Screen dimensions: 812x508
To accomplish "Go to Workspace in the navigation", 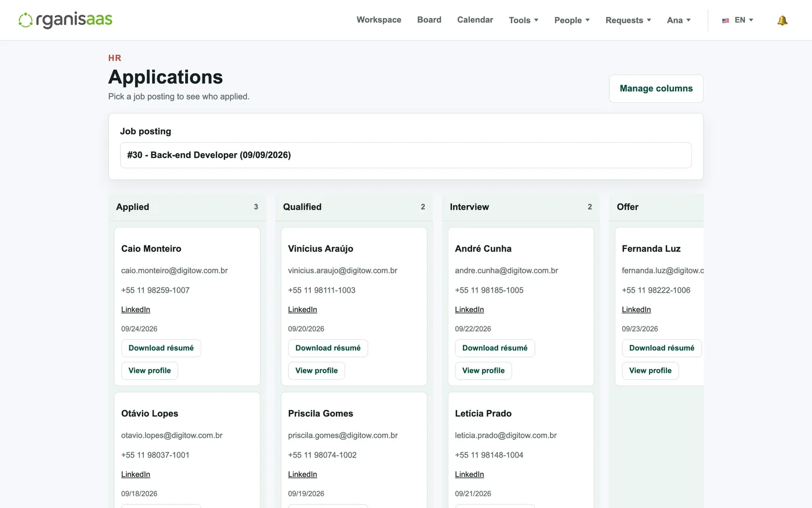I will [x=379, y=20].
